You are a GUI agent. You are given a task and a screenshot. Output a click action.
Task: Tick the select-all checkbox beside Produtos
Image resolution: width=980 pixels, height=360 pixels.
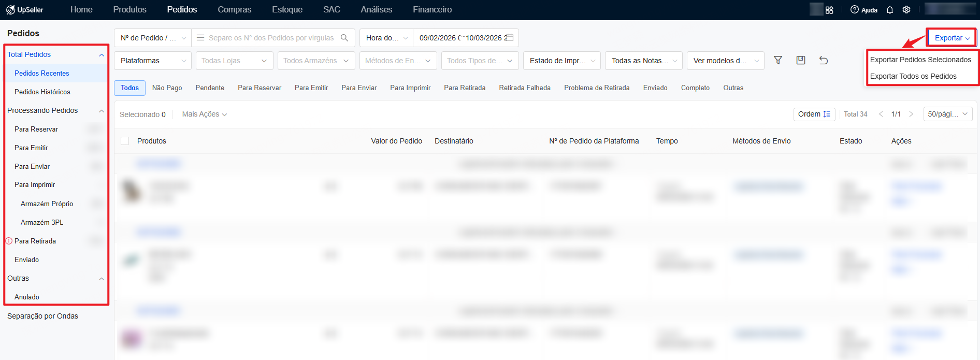point(125,141)
